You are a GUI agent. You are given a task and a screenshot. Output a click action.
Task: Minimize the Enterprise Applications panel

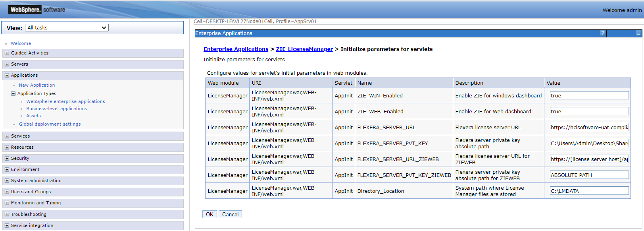point(638,34)
